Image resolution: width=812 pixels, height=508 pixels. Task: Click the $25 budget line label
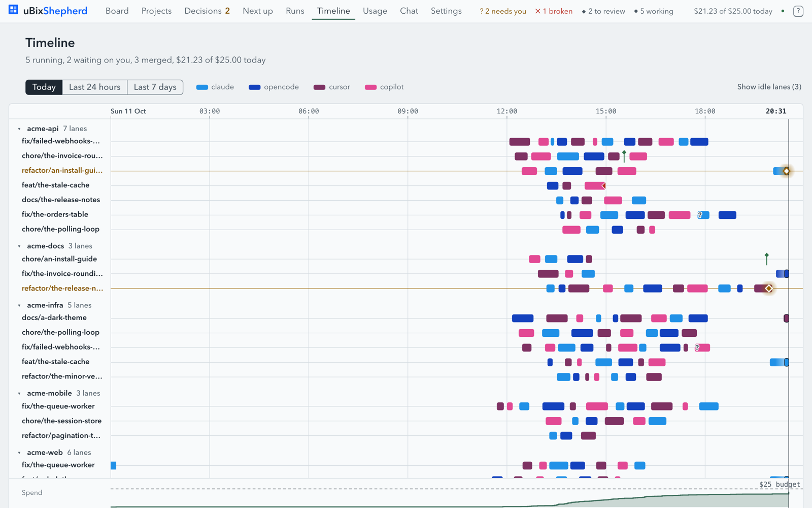click(780, 484)
